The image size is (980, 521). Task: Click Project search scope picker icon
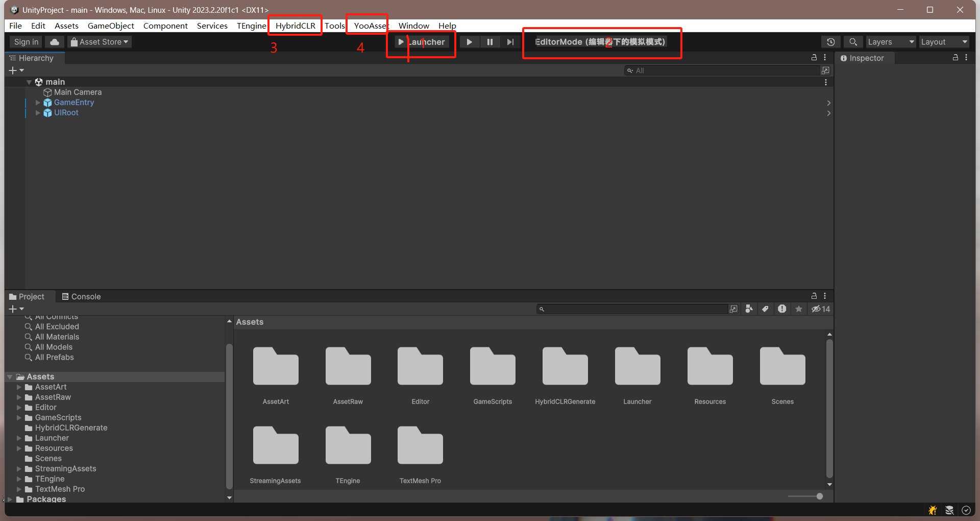(733, 309)
